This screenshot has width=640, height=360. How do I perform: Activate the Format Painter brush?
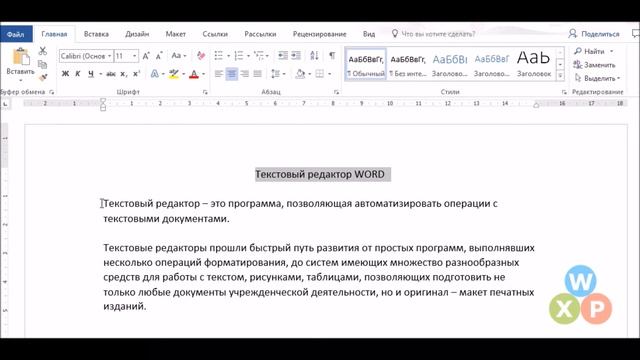(42, 77)
